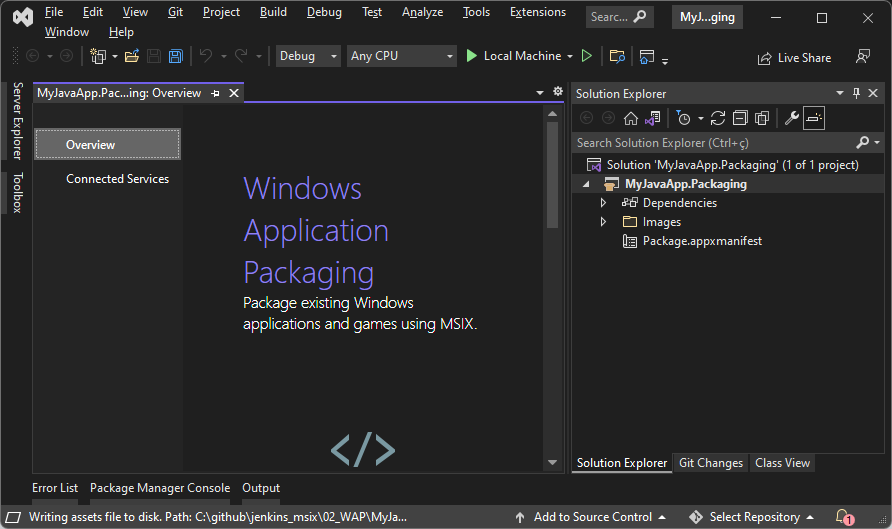Open the Any CPU platform dropdown
The image size is (892, 529).
click(402, 56)
